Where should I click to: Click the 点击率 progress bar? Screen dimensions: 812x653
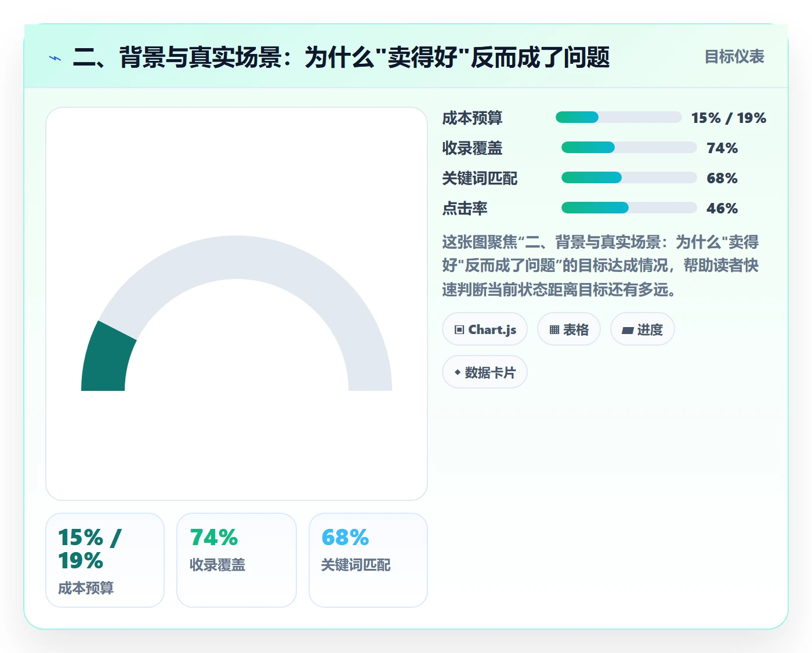(x=629, y=208)
